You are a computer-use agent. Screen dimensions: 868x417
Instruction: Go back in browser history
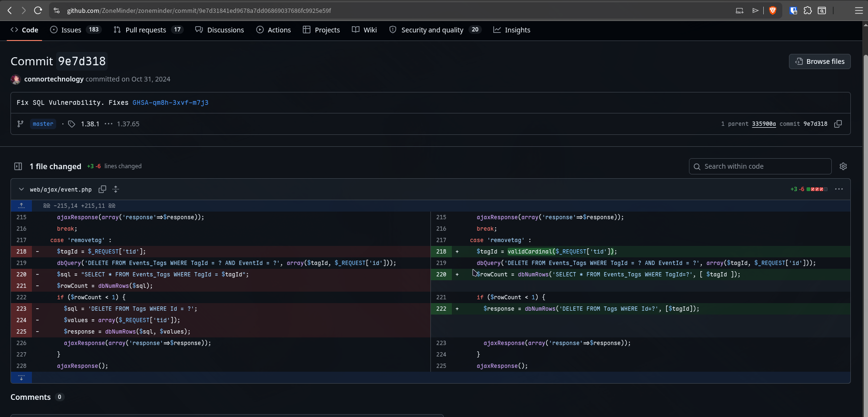pos(10,10)
